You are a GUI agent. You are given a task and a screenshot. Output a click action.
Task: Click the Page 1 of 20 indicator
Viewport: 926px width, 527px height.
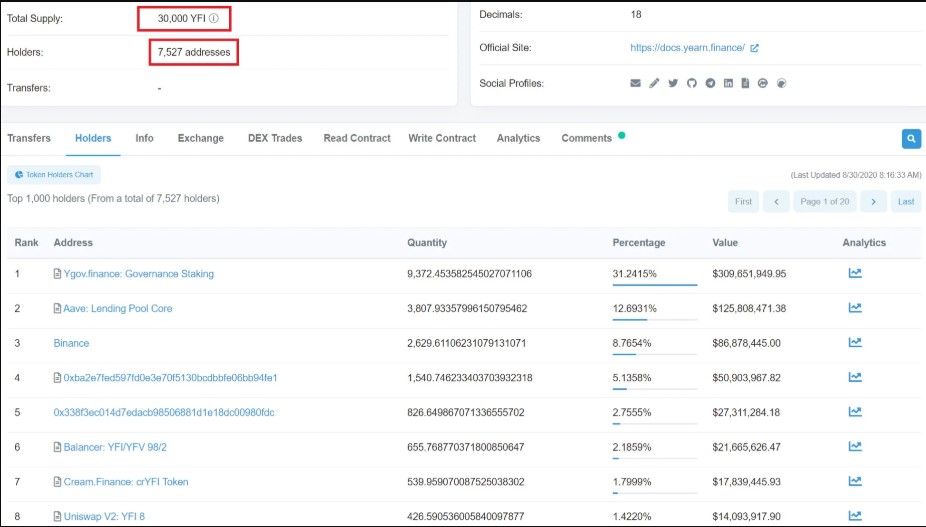(x=825, y=201)
